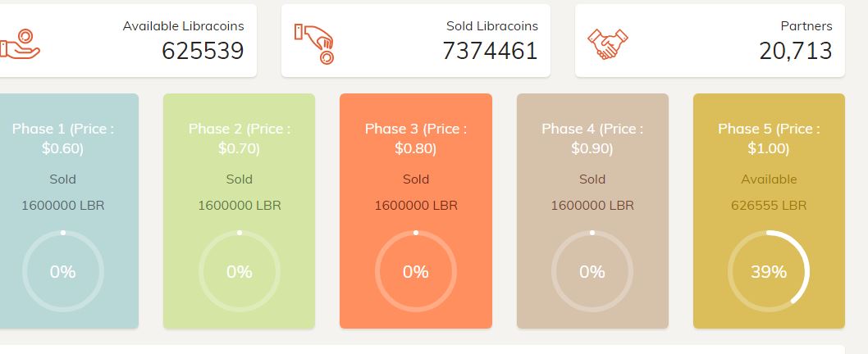868x354 pixels.
Task: Click the Phase 2 price $0.70 heading
Action: (239, 138)
